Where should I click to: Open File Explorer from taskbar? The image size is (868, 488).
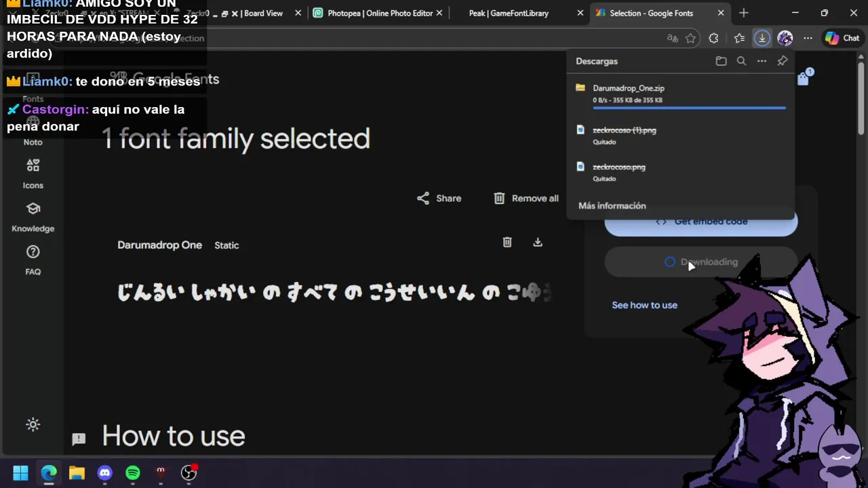coord(77,473)
